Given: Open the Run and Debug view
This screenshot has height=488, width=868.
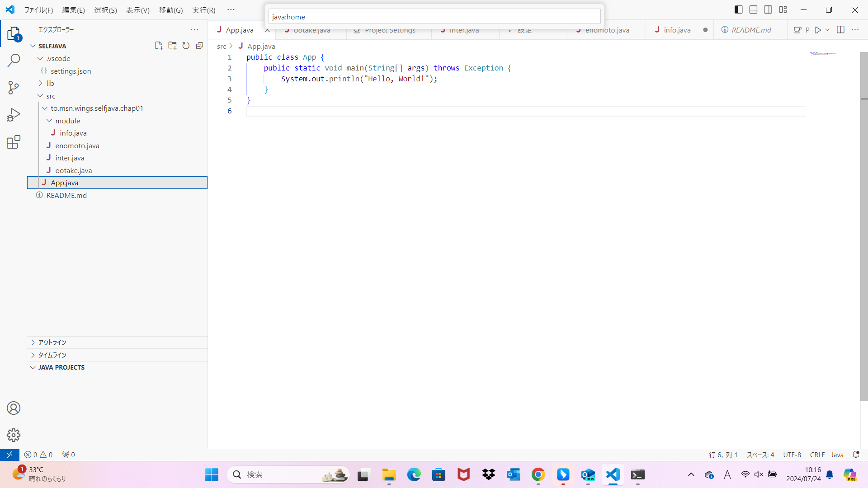Looking at the screenshot, I should (14, 115).
